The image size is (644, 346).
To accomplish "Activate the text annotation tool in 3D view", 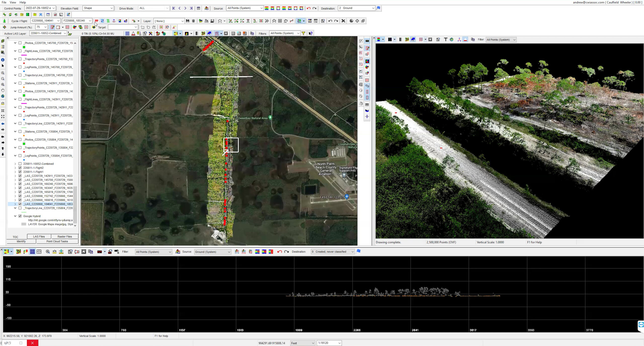I will (445, 40).
